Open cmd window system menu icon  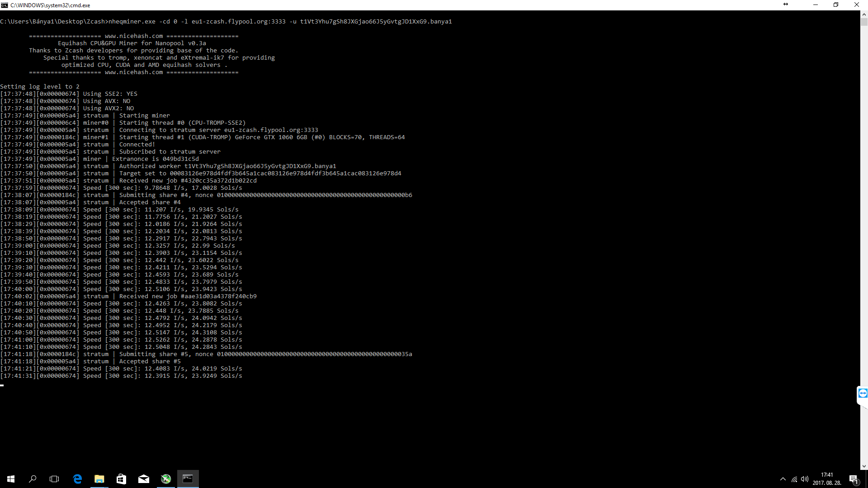tap(5, 5)
